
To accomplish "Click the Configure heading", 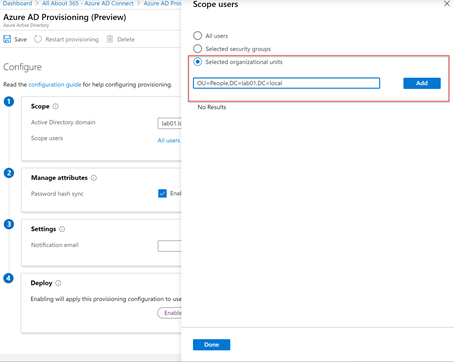I will [22, 67].
